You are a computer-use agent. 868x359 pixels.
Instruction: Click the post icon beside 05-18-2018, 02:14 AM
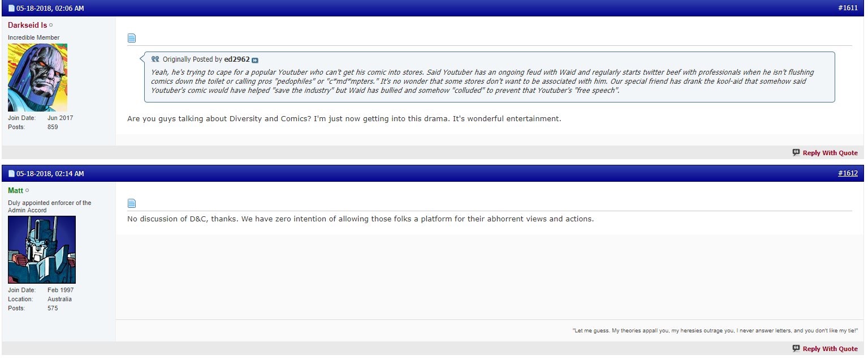[x=11, y=173]
